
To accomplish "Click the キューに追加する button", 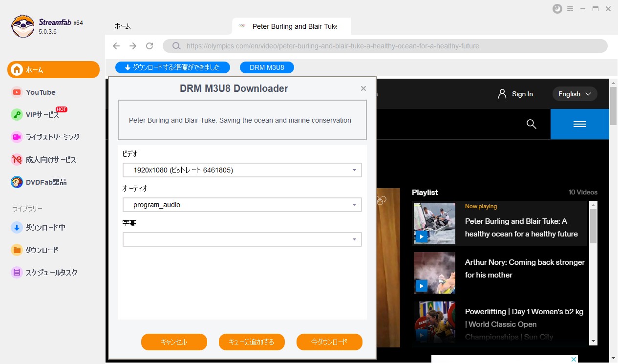I will click(252, 342).
